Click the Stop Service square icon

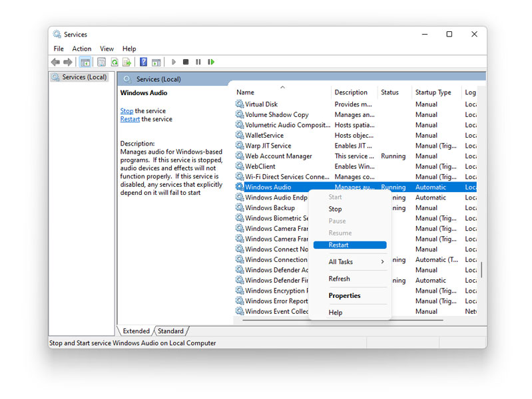(186, 62)
